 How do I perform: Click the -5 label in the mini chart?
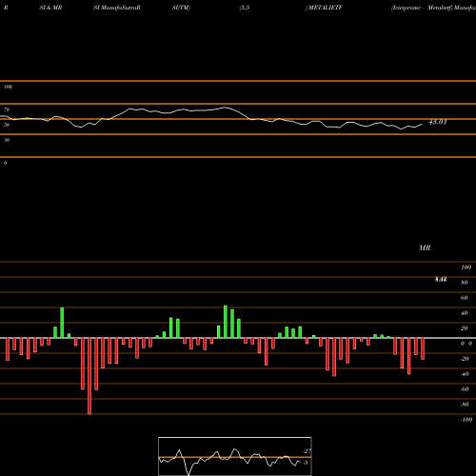coord(305,463)
